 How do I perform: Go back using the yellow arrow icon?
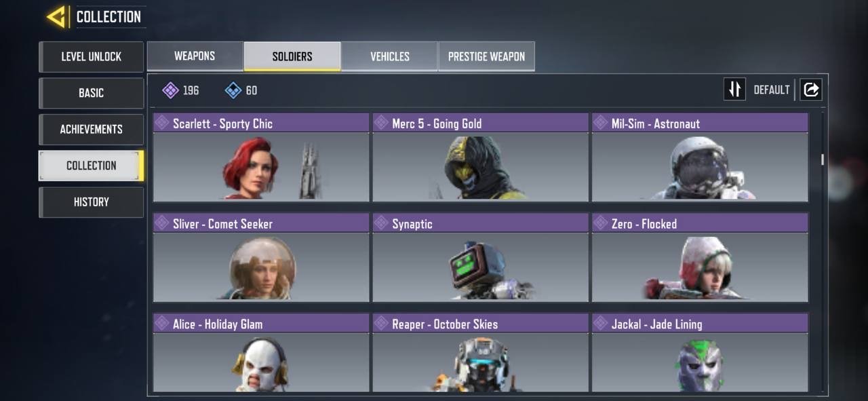[56, 16]
